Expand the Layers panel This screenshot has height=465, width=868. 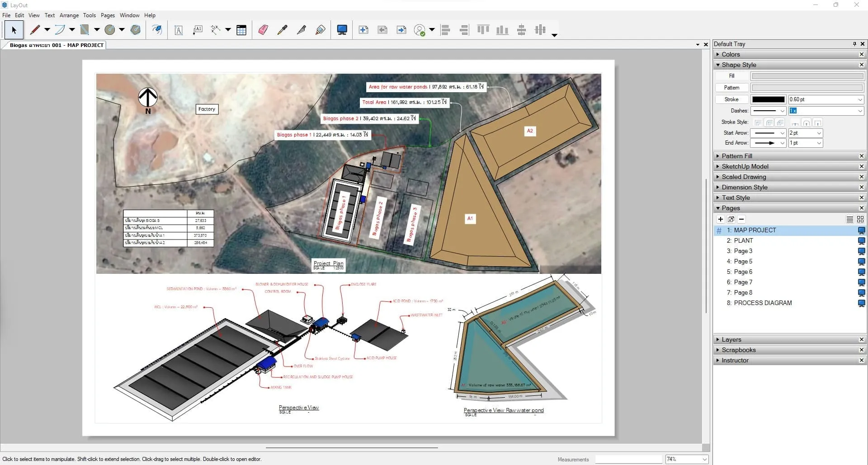pyautogui.click(x=718, y=339)
